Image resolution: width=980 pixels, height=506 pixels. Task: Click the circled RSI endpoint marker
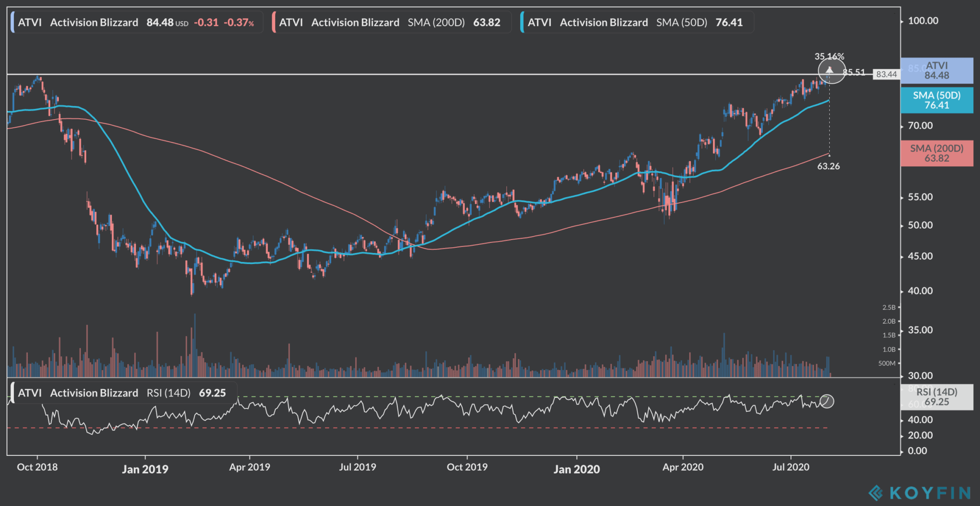[827, 401]
